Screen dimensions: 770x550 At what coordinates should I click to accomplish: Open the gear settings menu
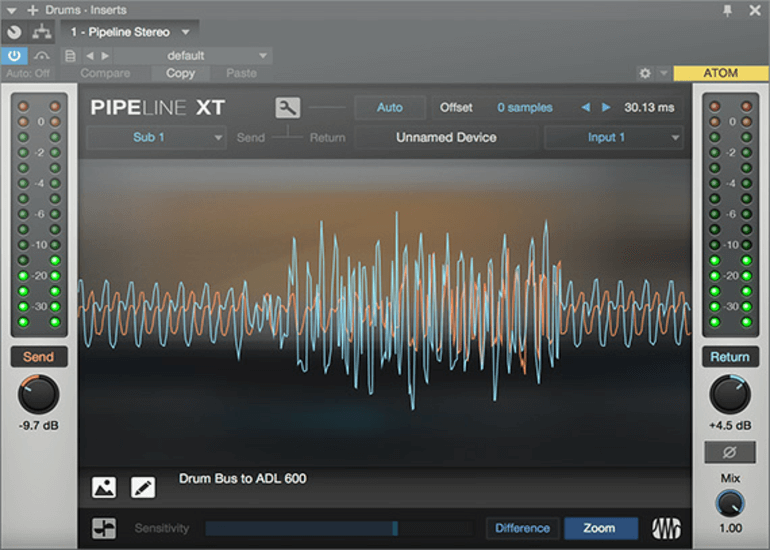(646, 73)
